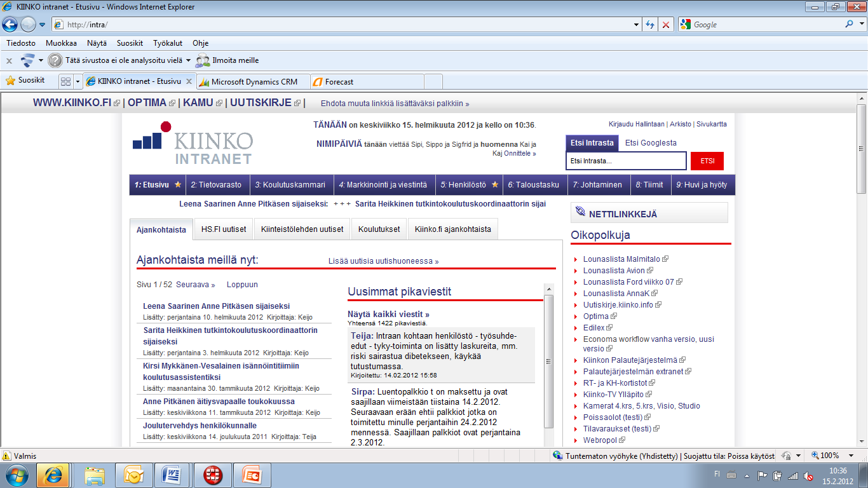Open the Tiedosto menu

[21, 43]
